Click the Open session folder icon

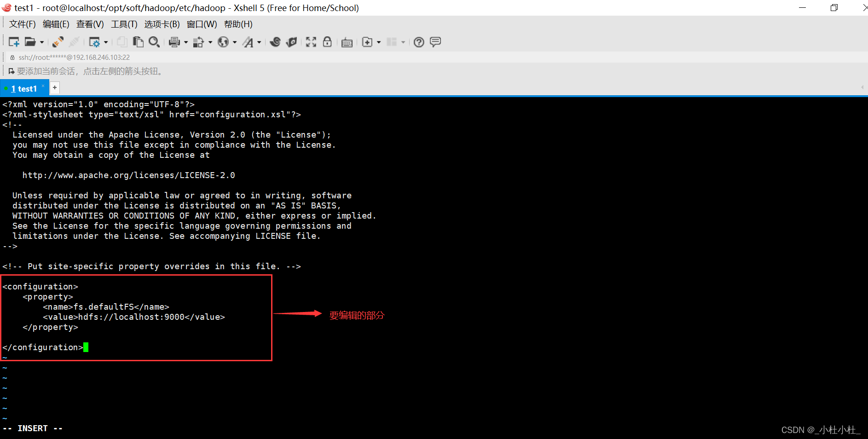click(x=30, y=42)
